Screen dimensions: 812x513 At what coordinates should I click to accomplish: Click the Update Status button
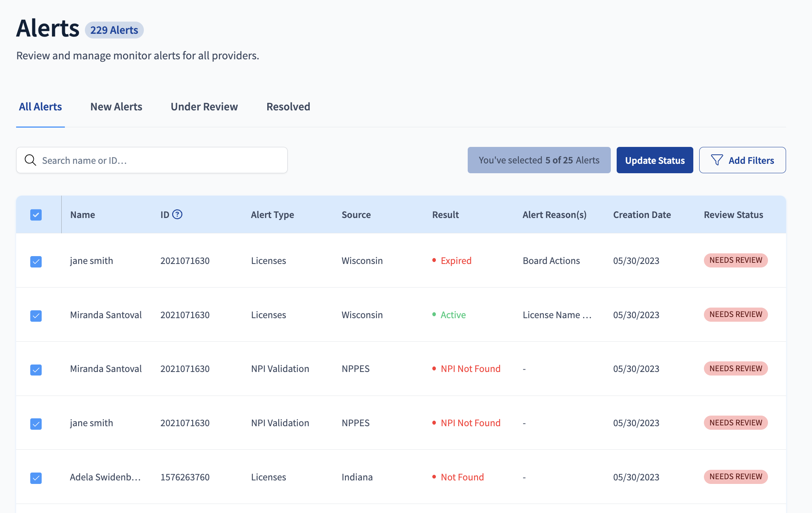[x=655, y=160]
